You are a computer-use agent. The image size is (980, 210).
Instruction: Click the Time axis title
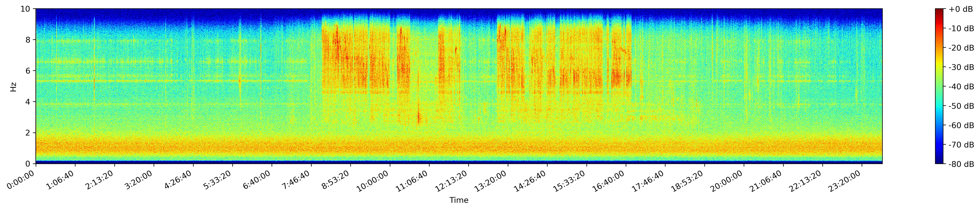coord(459,200)
